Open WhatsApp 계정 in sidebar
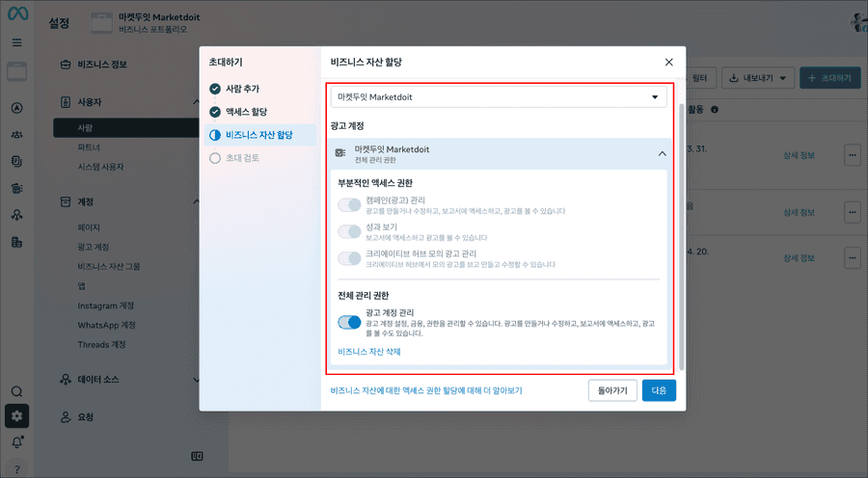 click(106, 325)
